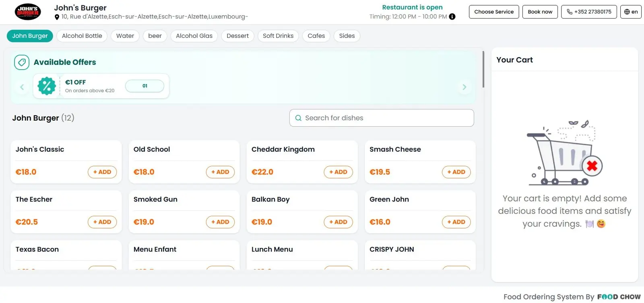Add Old School to cart
644x303 pixels.
point(220,172)
